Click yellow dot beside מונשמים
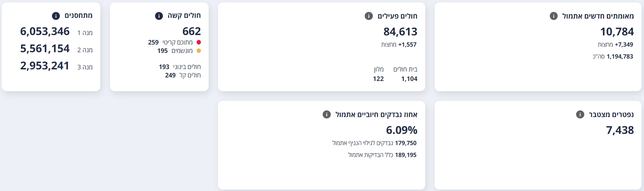644x191 pixels. [x=199, y=50]
